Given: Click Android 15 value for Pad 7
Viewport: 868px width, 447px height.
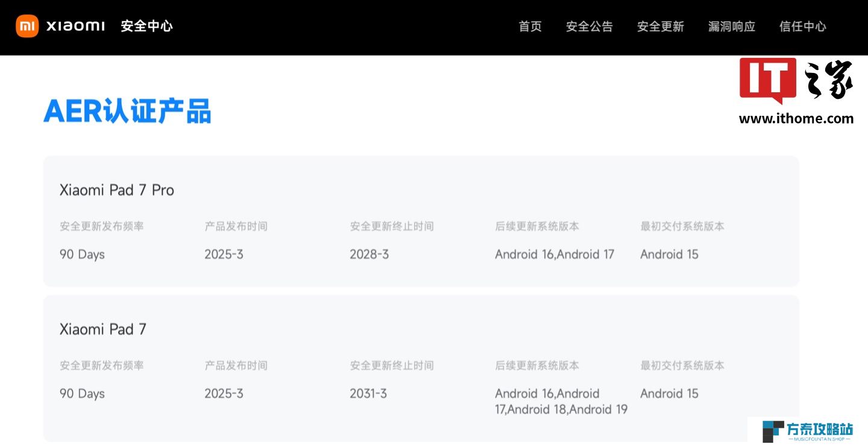Looking at the screenshot, I should pos(669,394).
